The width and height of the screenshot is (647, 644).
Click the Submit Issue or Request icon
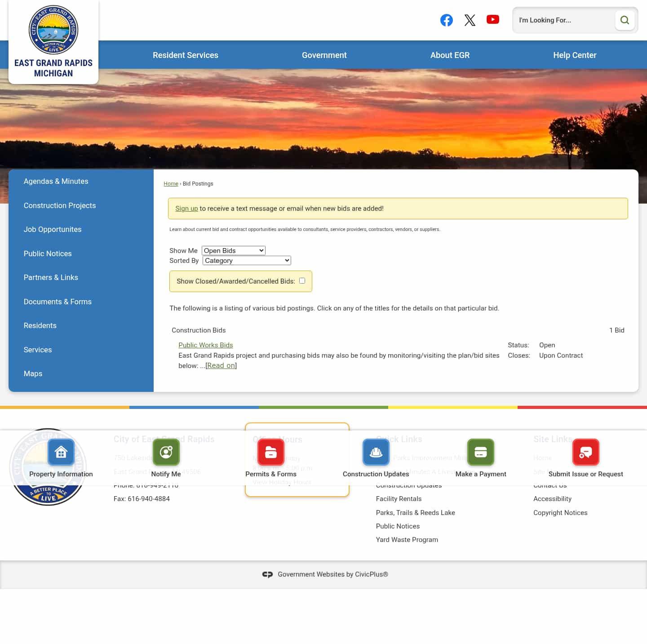pos(585,452)
